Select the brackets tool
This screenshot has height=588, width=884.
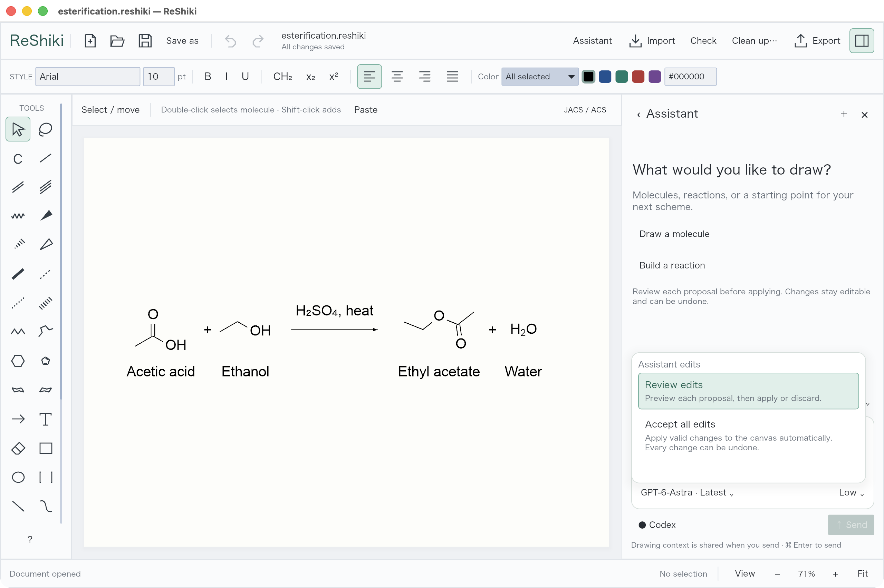[45, 477]
